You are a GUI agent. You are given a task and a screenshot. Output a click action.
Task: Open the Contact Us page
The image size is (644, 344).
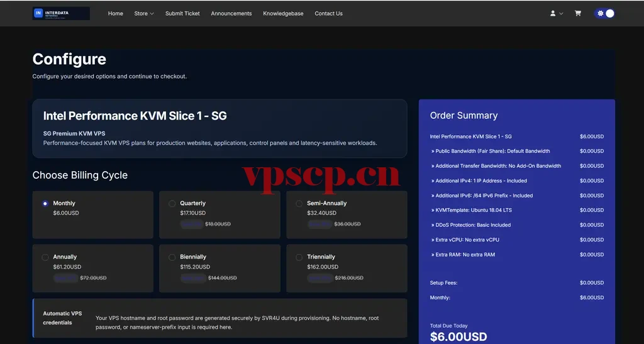point(328,13)
